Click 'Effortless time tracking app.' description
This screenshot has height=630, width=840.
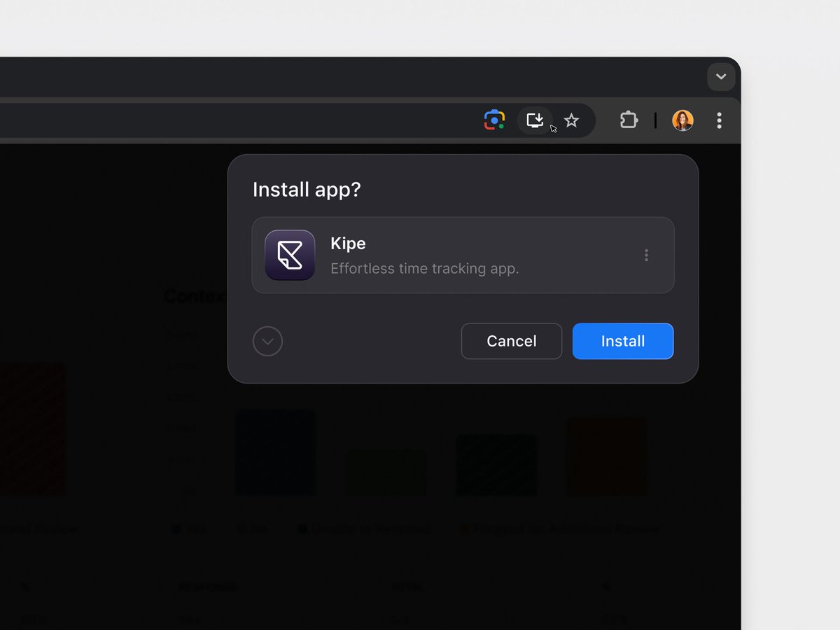tap(425, 268)
